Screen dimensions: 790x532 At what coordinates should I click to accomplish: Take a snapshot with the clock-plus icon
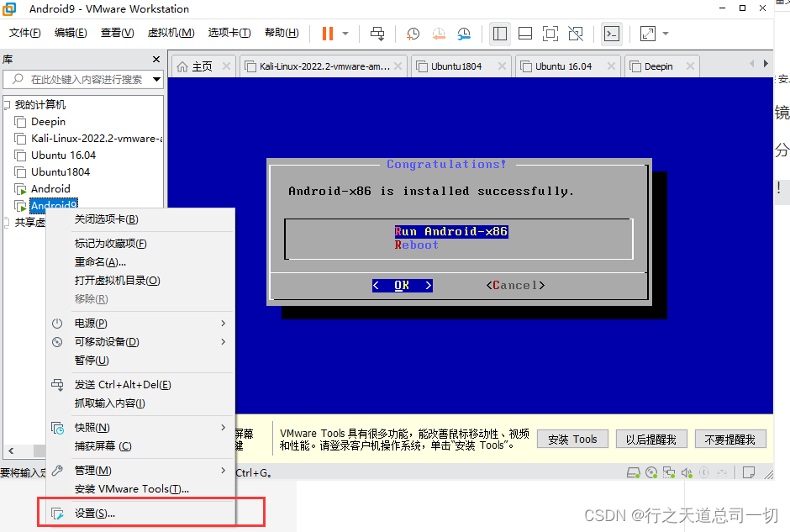(x=413, y=34)
